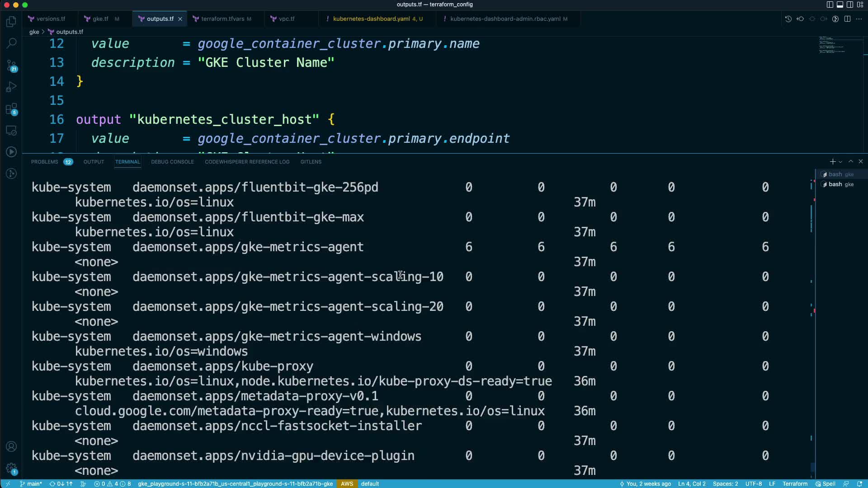Open the editor More Actions ellipsis menu
Screen dimensions: 868x488
(x=859, y=19)
